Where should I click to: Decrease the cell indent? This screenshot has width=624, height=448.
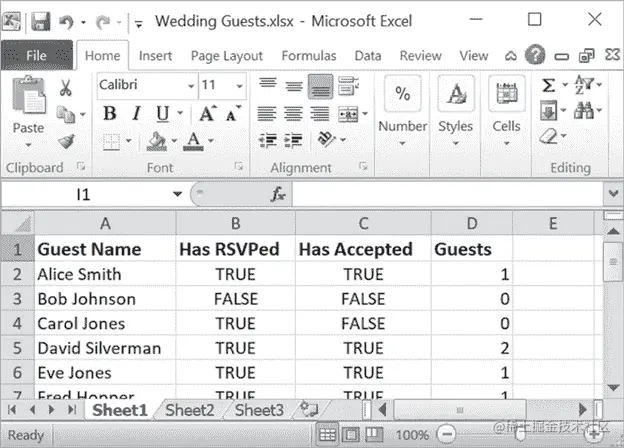[267, 140]
